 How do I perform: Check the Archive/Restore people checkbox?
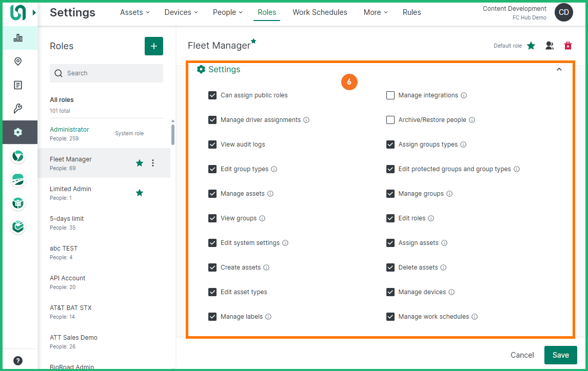[390, 120]
